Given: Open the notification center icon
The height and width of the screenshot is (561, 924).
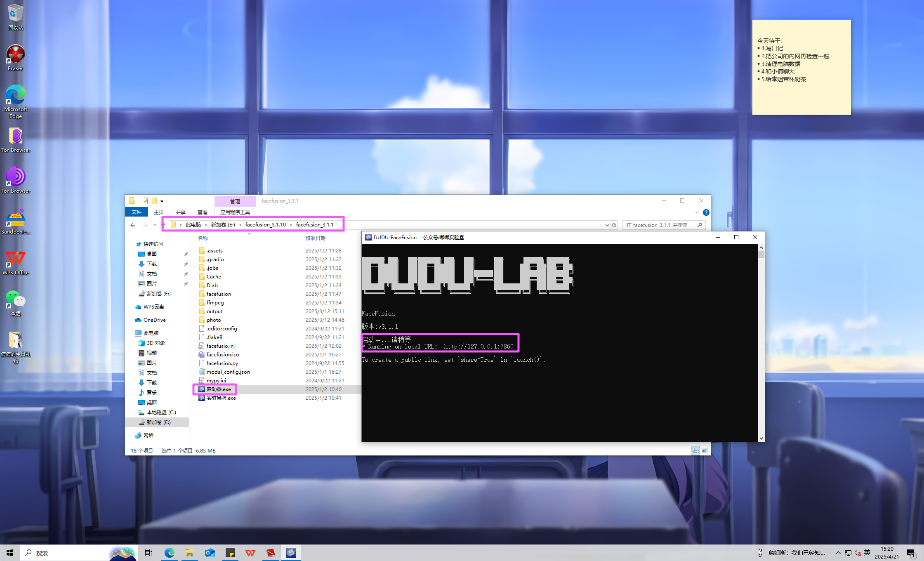Looking at the screenshot, I should (x=911, y=553).
